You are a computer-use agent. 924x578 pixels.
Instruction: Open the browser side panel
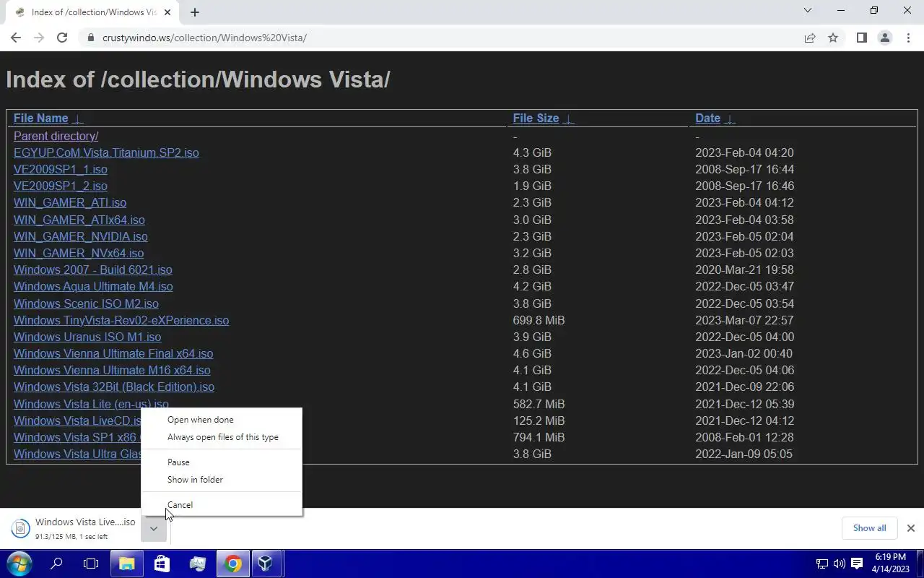(861, 38)
